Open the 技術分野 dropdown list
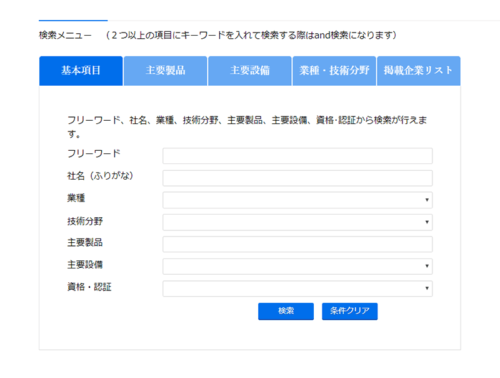Image resolution: width=500 pixels, height=378 pixels. click(298, 222)
